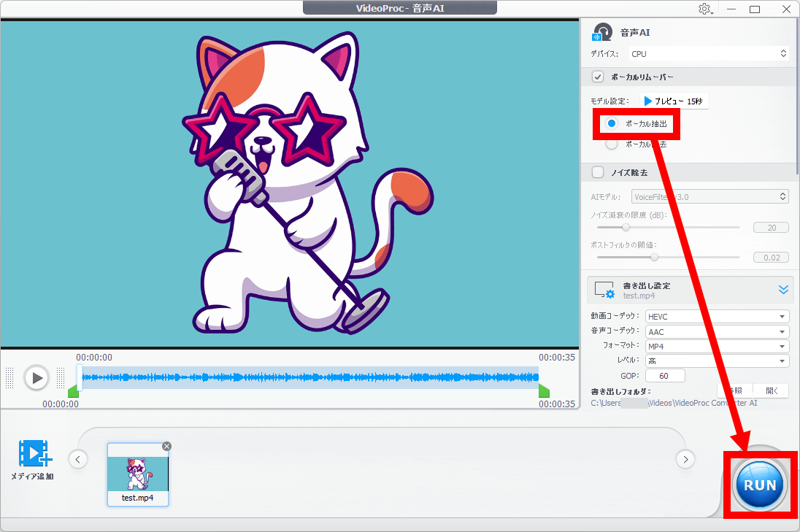Click the test.mp4 thumbnail
The width and height of the screenshot is (800, 532).
138,470
